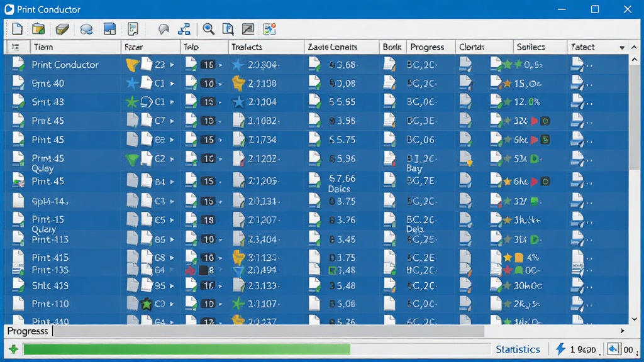Screen dimensions: 644x362
Task: Select the eraser clear-list toolbar icon
Action: coord(62,29)
